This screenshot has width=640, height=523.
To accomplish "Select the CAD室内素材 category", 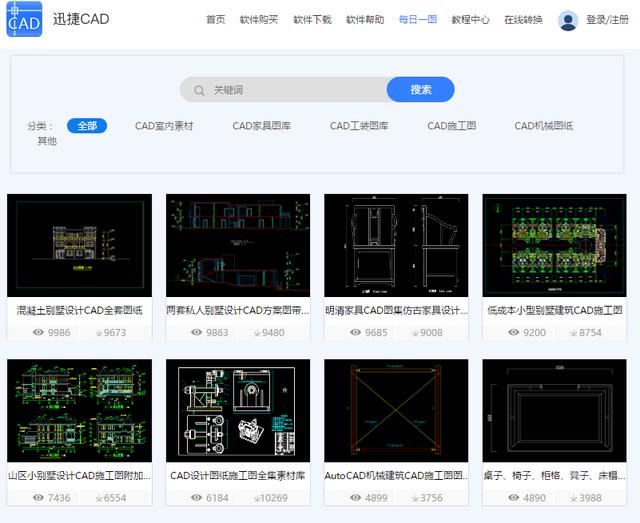I will tap(164, 126).
